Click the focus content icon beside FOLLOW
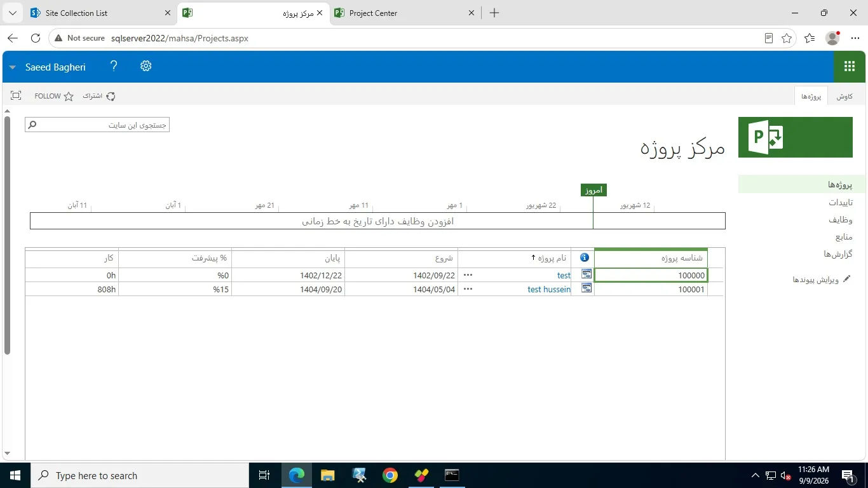868x488 pixels. tap(16, 96)
